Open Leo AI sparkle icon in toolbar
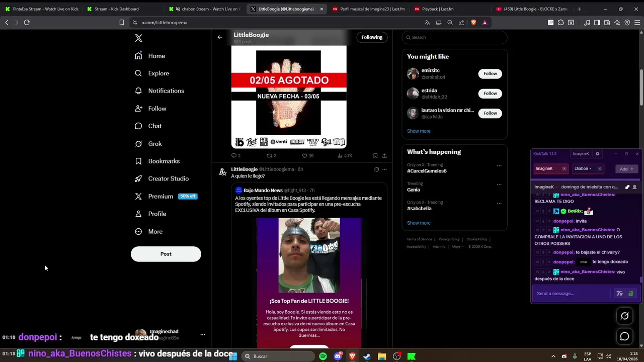 coord(617,23)
